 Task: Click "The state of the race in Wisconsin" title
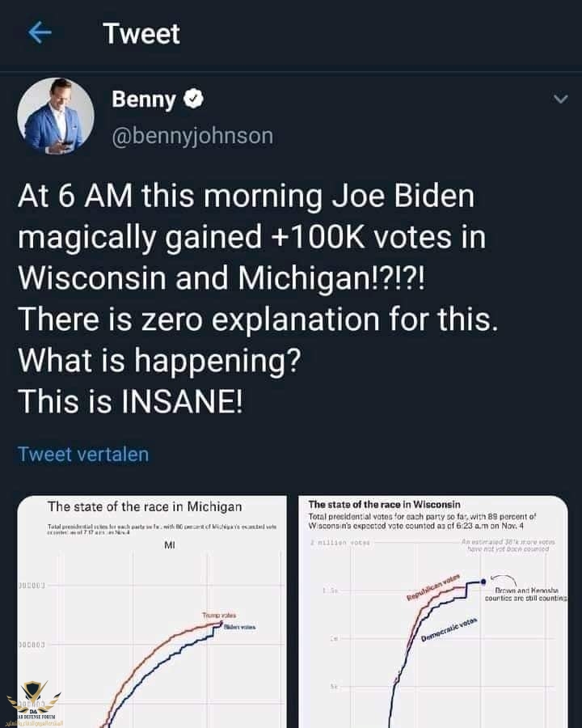(384, 504)
